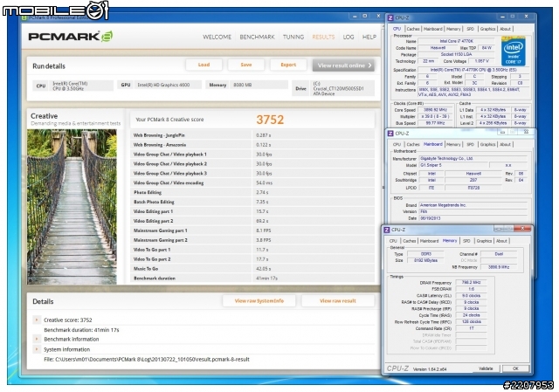Click the Validate button in CPU-Z
The image size is (559, 392).
(x=486, y=368)
